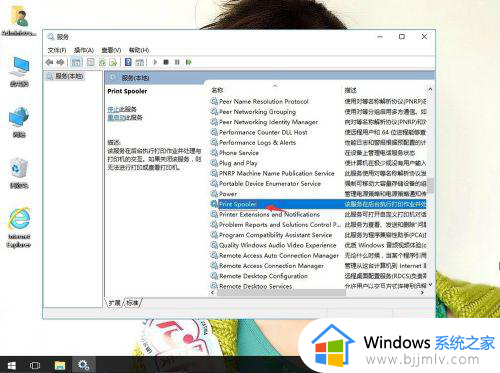
Task: Open the Properties toolbar button
Action: coord(90,62)
